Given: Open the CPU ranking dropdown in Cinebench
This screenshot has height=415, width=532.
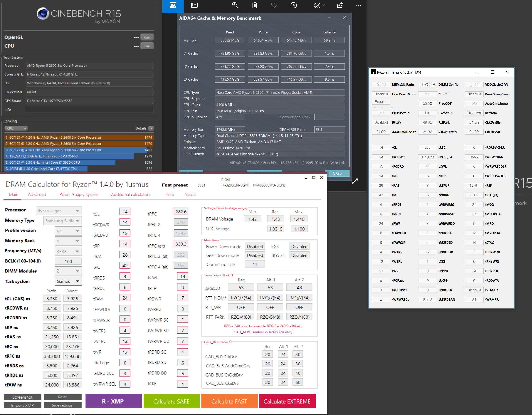Looking at the screenshot, I should 16,128.
